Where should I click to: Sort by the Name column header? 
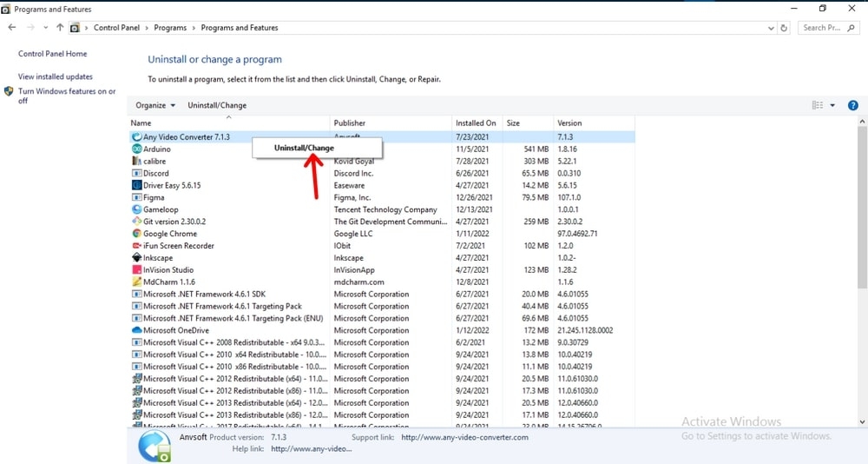coord(228,123)
